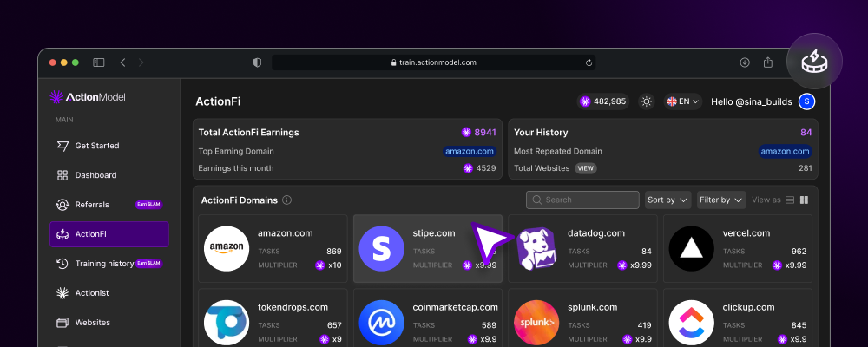Click the ActionModel logo

pyautogui.click(x=88, y=97)
